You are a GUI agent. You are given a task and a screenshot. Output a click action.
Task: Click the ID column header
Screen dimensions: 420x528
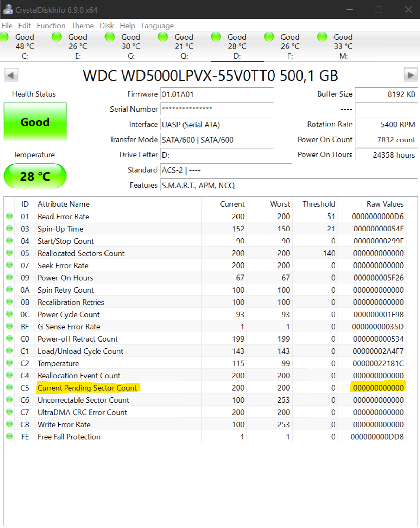pos(25,204)
